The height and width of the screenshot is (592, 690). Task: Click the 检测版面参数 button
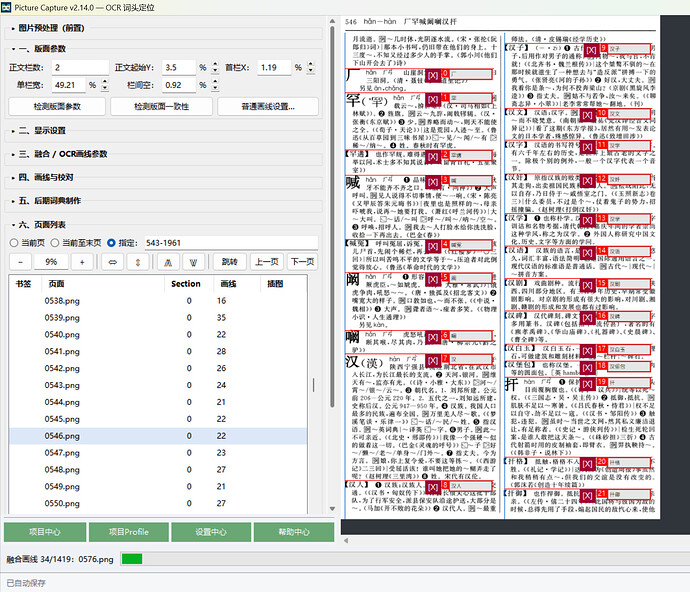click(57, 107)
